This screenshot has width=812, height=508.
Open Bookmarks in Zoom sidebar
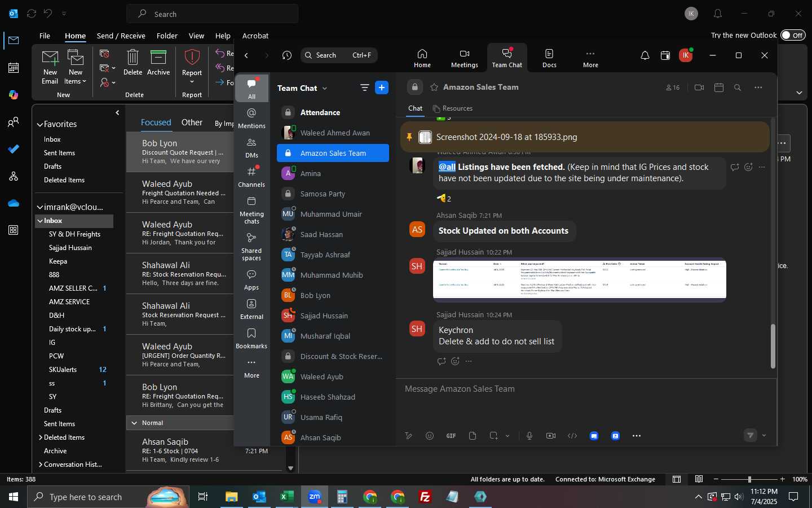[251, 339]
